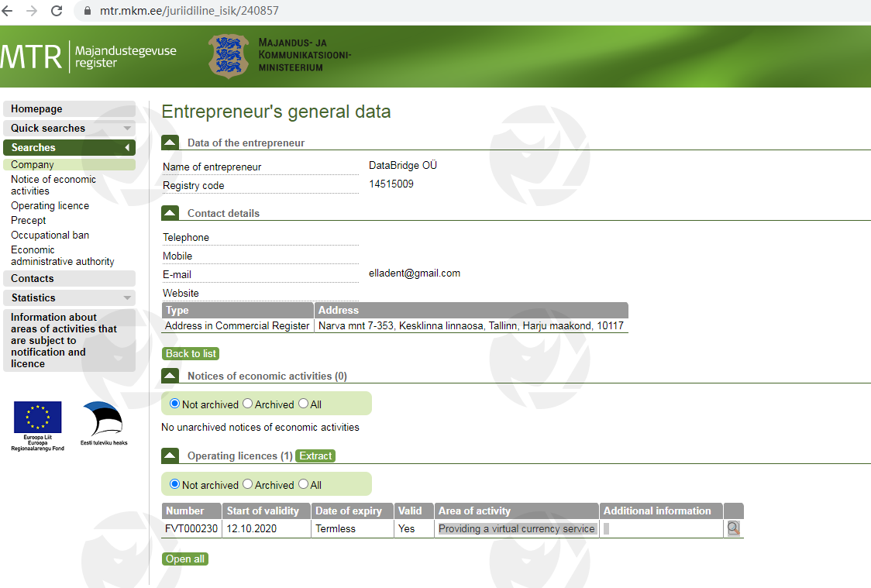This screenshot has height=588, width=871.
Task: Click the Back to list button
Action: coord(191,353)
